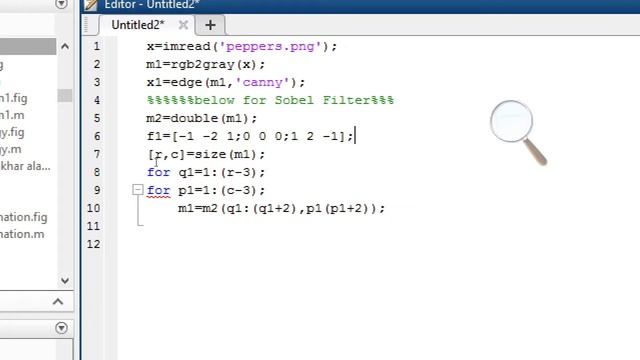Click the underlined 'for' keyword on line 9
This screenshot has height=360, width=640.
(x=158, y=191)
